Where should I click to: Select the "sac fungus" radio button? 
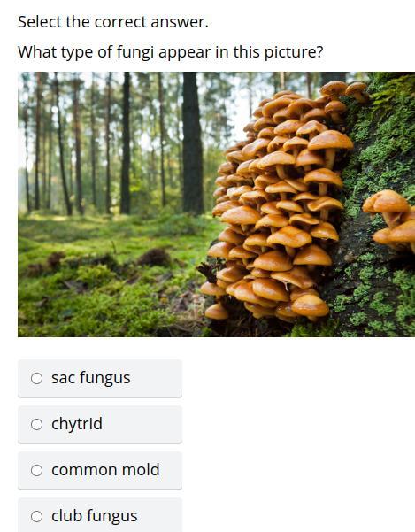click(36, 378)
